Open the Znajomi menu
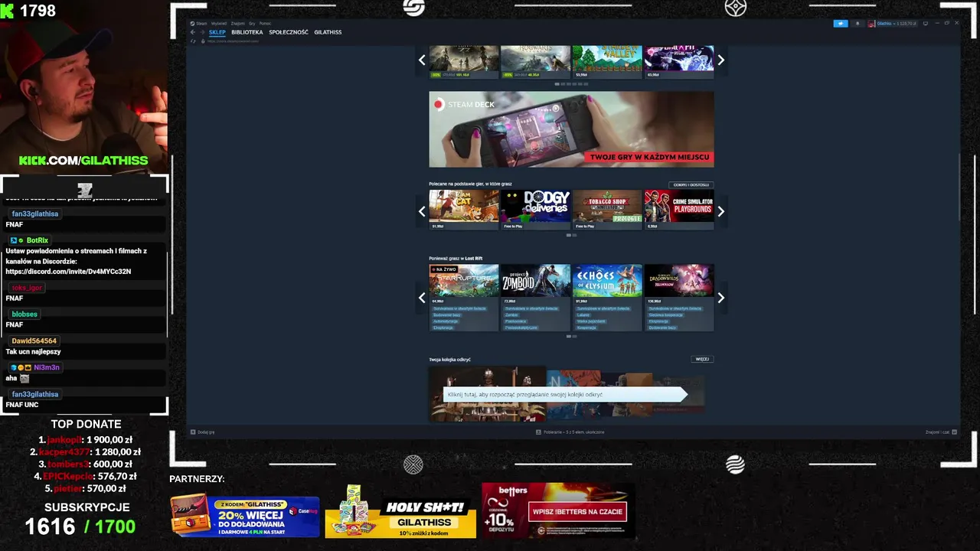980x551 pixels. (x=238, y=24)
